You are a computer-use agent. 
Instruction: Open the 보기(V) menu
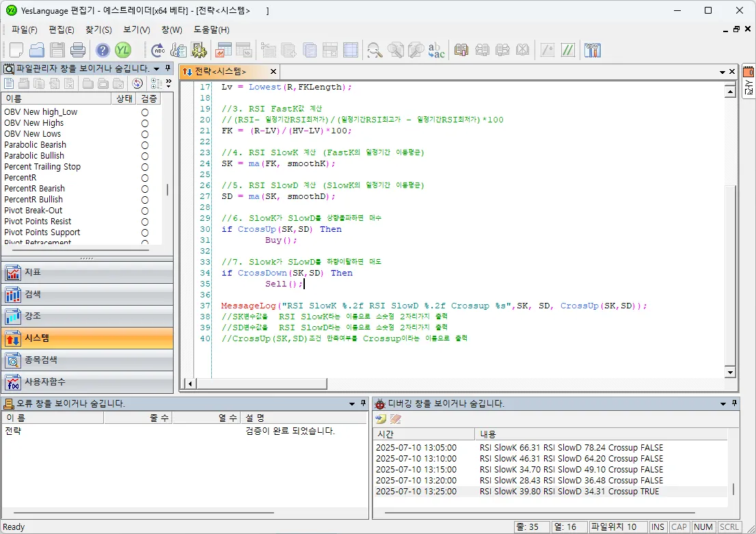tap(136, 30)
